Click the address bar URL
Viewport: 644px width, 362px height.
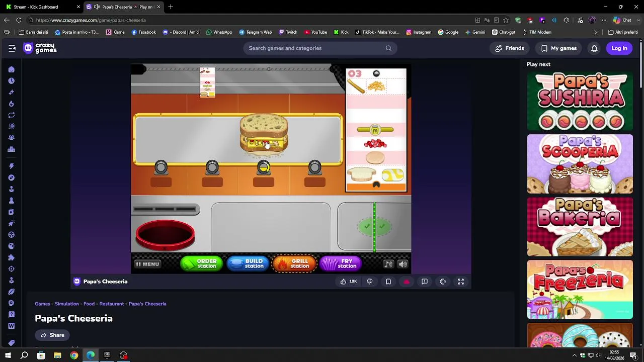(91, 20)
